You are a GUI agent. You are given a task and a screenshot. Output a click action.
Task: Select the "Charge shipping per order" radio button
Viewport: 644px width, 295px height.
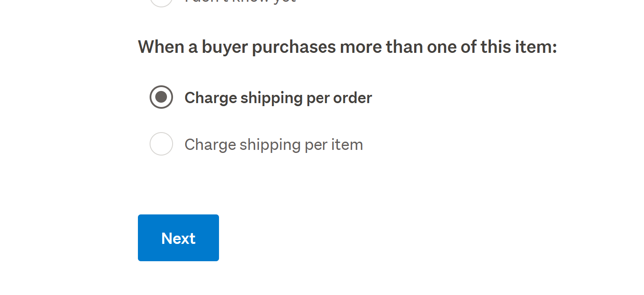161,97
